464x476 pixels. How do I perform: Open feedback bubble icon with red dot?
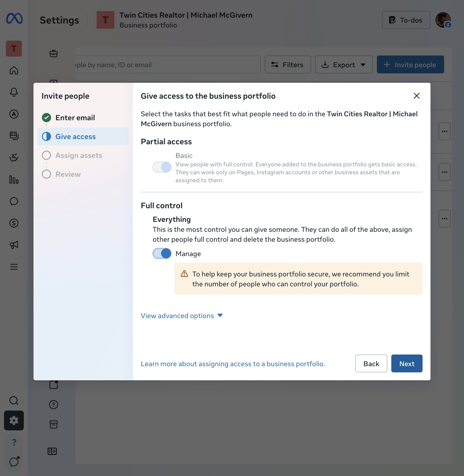14,462
